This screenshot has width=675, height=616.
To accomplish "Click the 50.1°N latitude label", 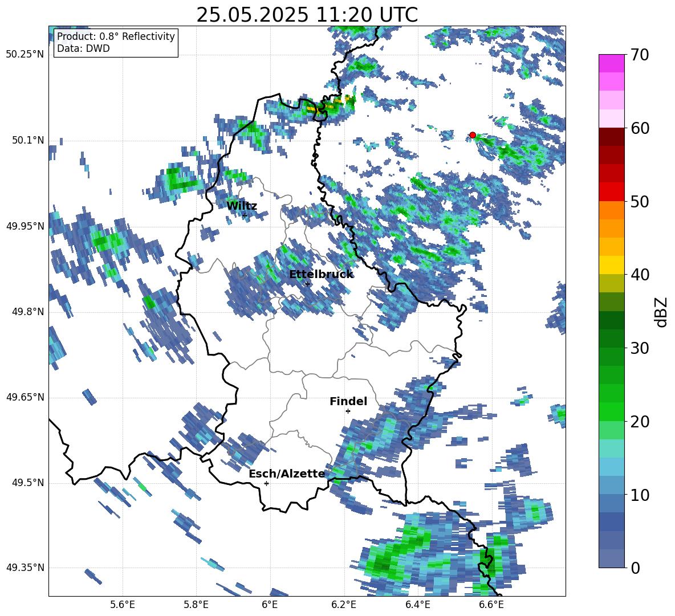I will click(28, 140).
